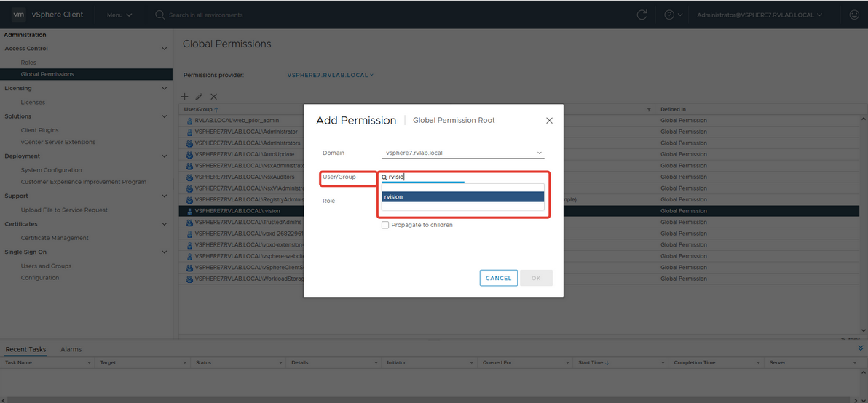The height and width of the screenshot is (403, 868).
Task: Click user icon beside rvision row
Action: click(189, 211)
